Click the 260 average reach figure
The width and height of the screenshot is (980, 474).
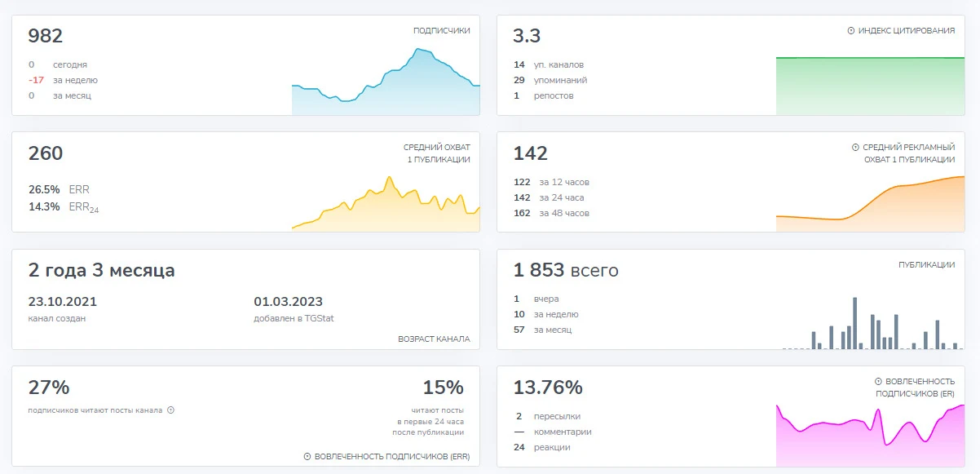click(x=46, y=153)
